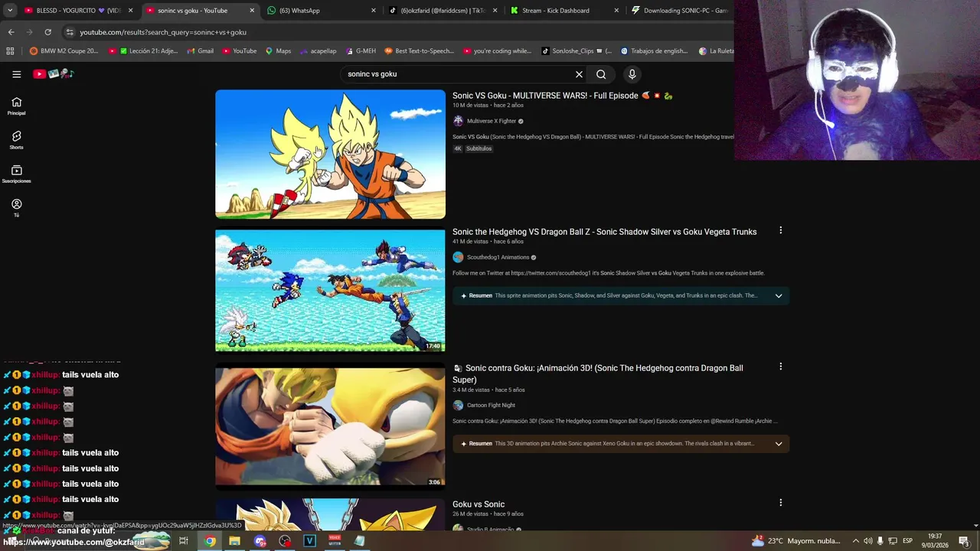This screenshot has width=980, height=551.
Task: Open the Scouthedog1 Animations channel name
Action: (498, 257)
